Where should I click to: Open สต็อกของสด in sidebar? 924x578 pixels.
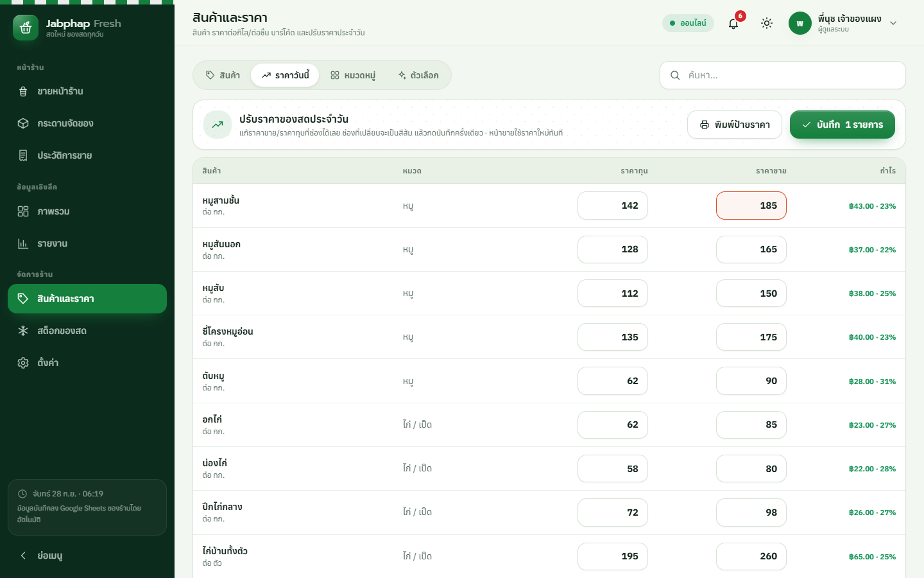click(x=87, y=331)
